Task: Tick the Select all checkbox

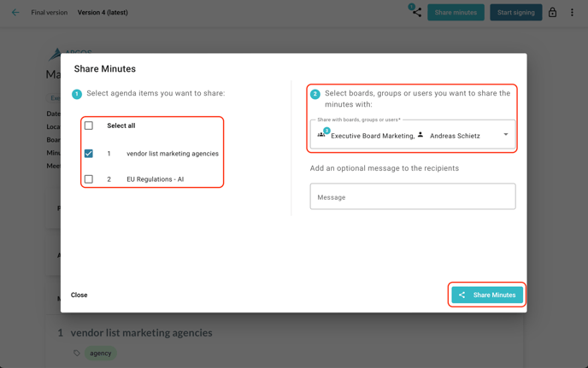Action: pyautogui.click(x=89, y=126)
